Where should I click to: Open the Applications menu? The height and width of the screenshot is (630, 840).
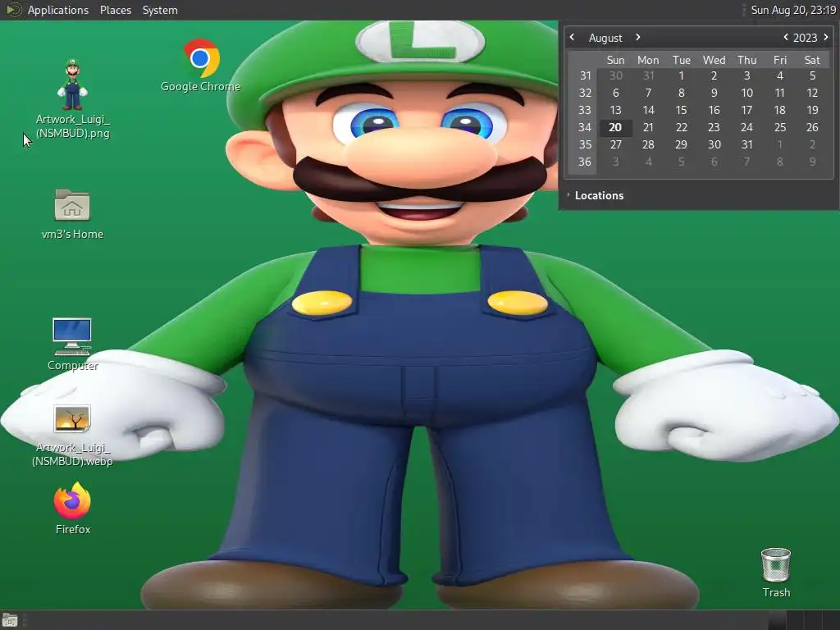pyautogui.click(x=58, y=10)
